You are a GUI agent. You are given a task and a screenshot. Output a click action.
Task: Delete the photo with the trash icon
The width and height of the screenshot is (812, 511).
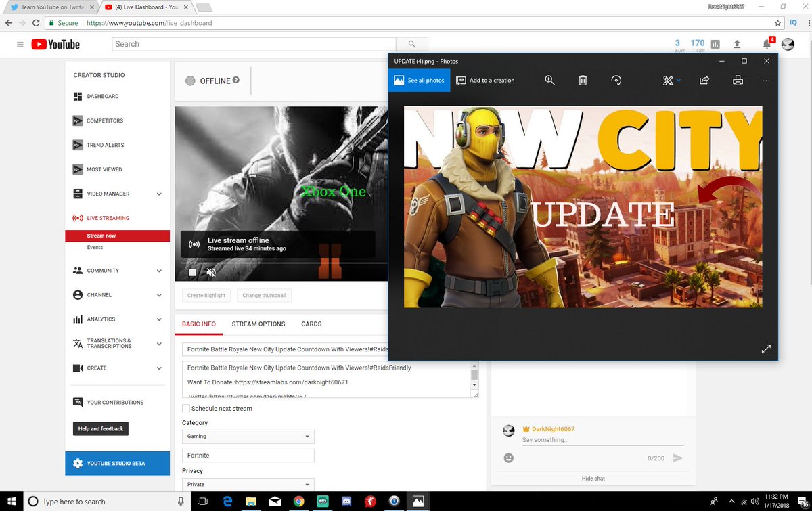point(583,80)
